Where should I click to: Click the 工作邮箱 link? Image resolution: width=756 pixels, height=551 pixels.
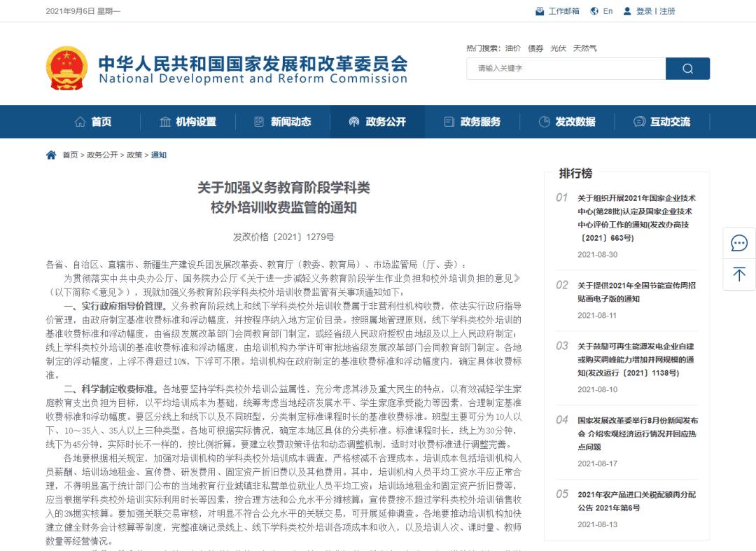click(x=563, y=11)
